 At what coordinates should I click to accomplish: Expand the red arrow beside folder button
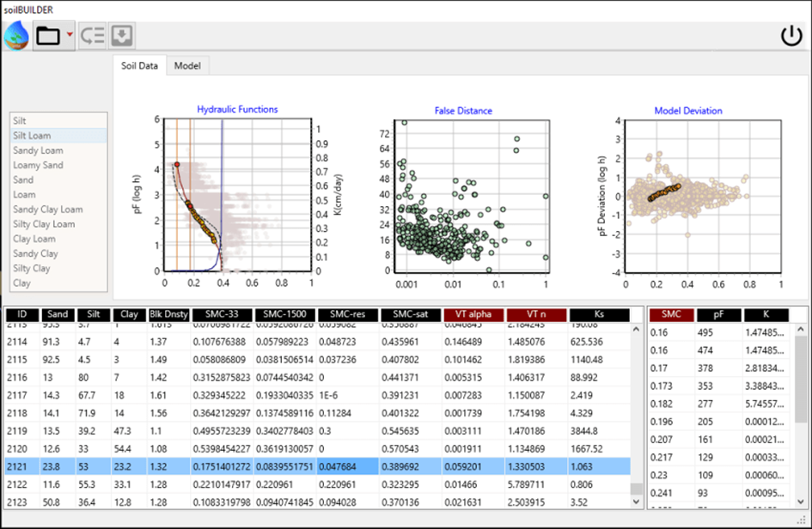click(70, 36)
